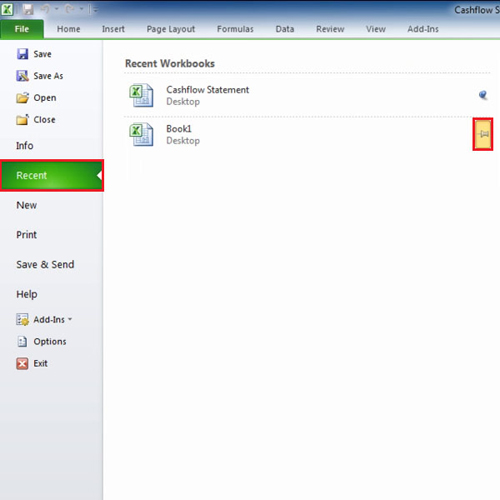Image resolution: width=500 pixels, height=500 pixels.
Task: Click the Book1 workbook file icon
Action: point(141,134)
